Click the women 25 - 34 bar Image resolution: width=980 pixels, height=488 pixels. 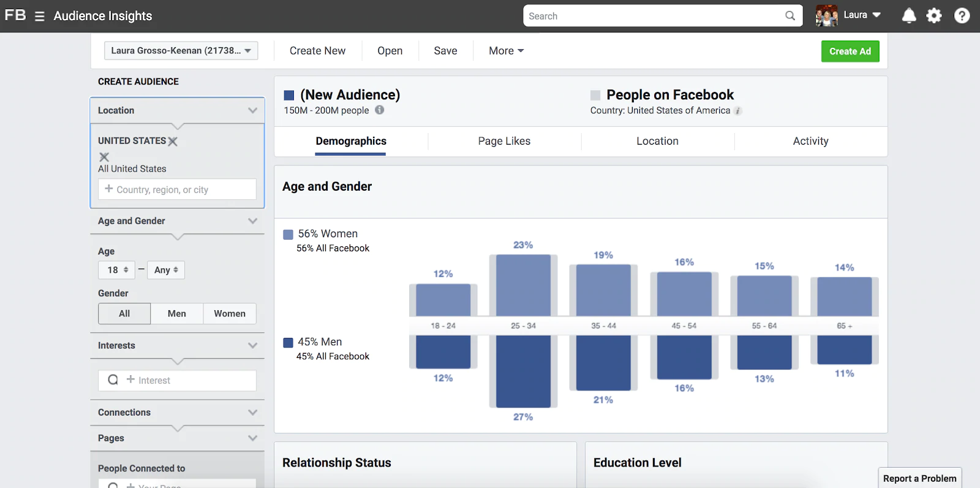pyautogui.click(x=523, y=286)
